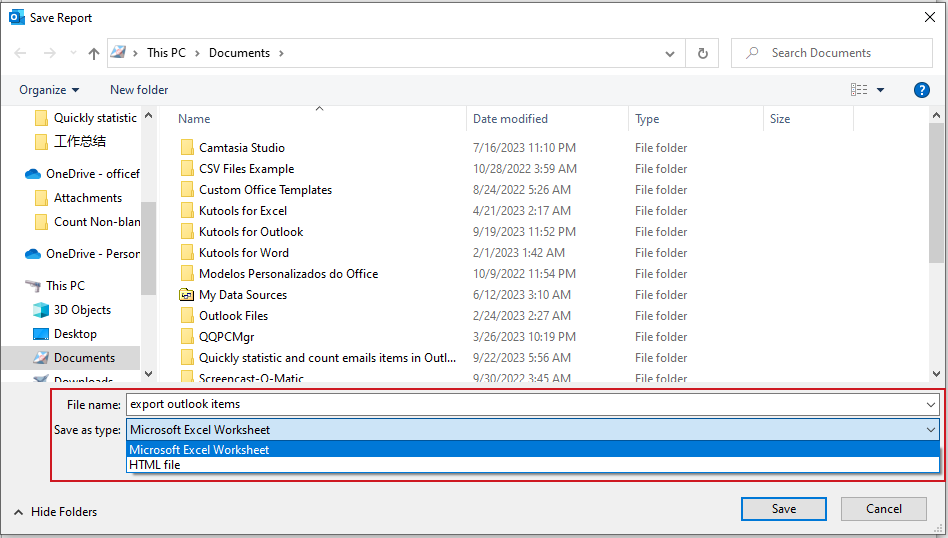Select Quickly statistic and count emails folder
This screenshot has width=948, height=538.
(327, 358)
